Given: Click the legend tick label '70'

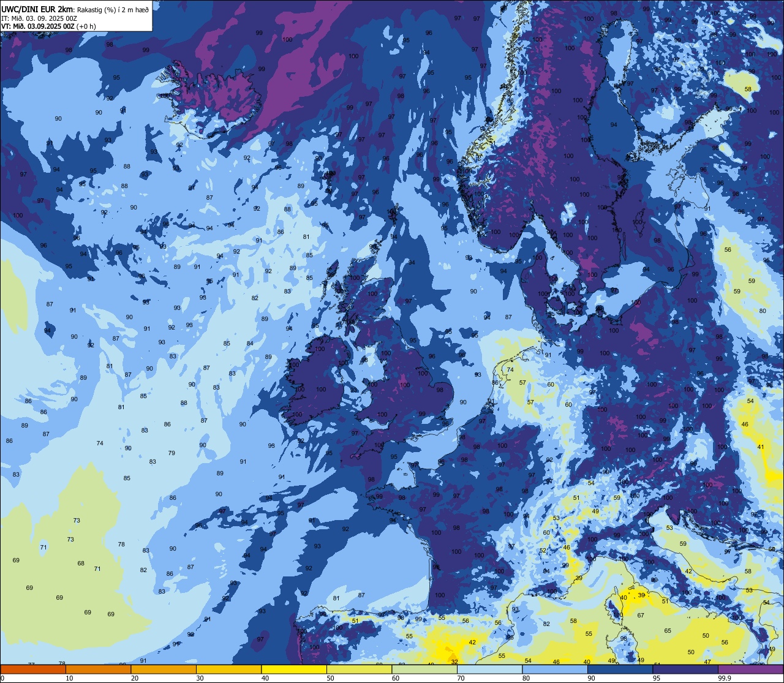Looking at the screenshot, I should tap(461, 678).
